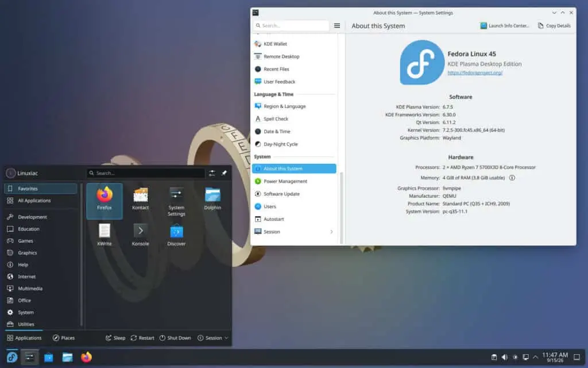This screenshot has height=368, width=588.
Task: Open the launcher configure options icon
Action: click(212, 173)
